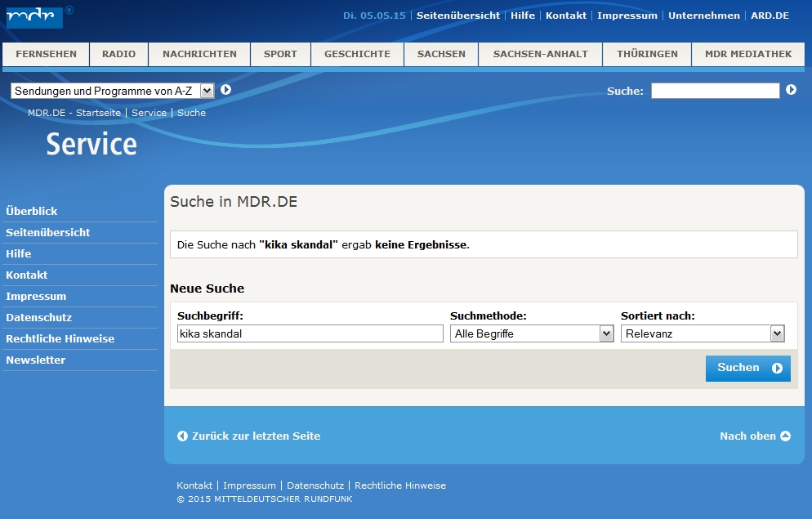Viewport: 812px width, 519px height.
Task: Click the copyright Mitteldeutscher Rundfunk text
Action: 265,499
